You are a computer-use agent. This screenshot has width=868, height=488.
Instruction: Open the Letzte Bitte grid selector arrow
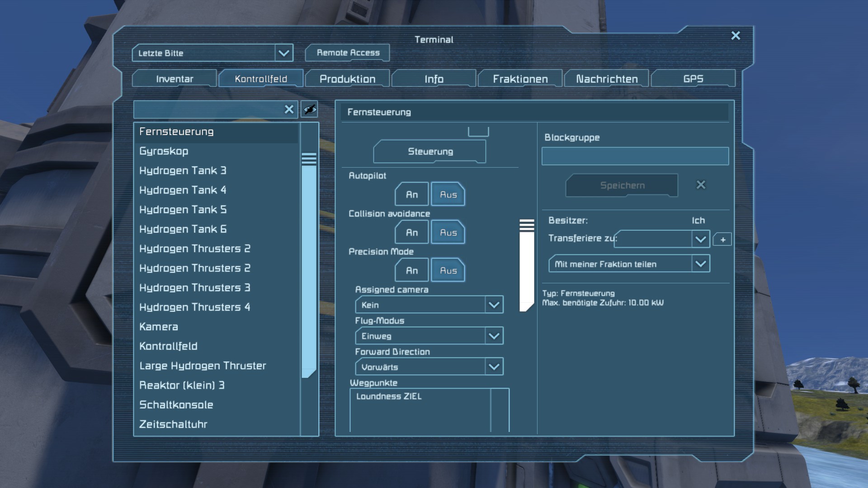pos(283,53)
